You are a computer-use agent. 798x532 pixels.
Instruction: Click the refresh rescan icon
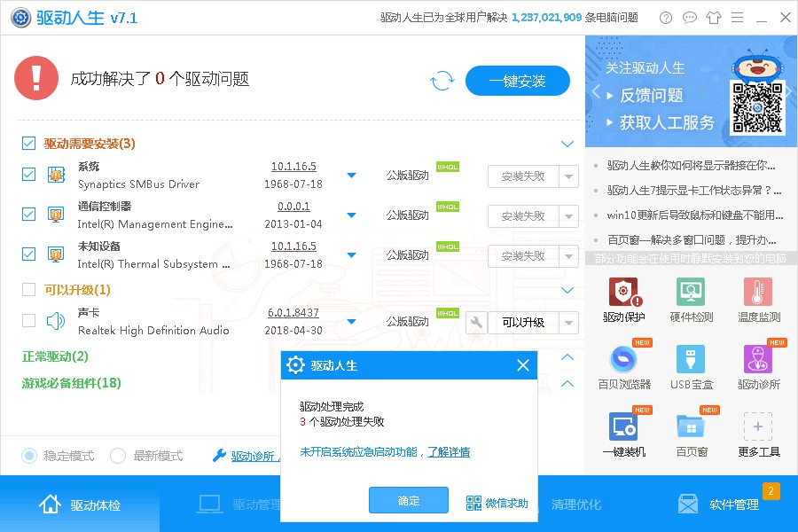click(x=442, y=82)
